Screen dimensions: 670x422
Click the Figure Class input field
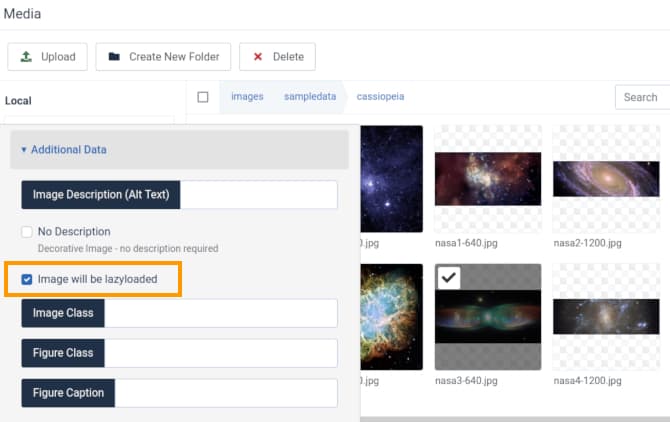[x=220, y=353]
